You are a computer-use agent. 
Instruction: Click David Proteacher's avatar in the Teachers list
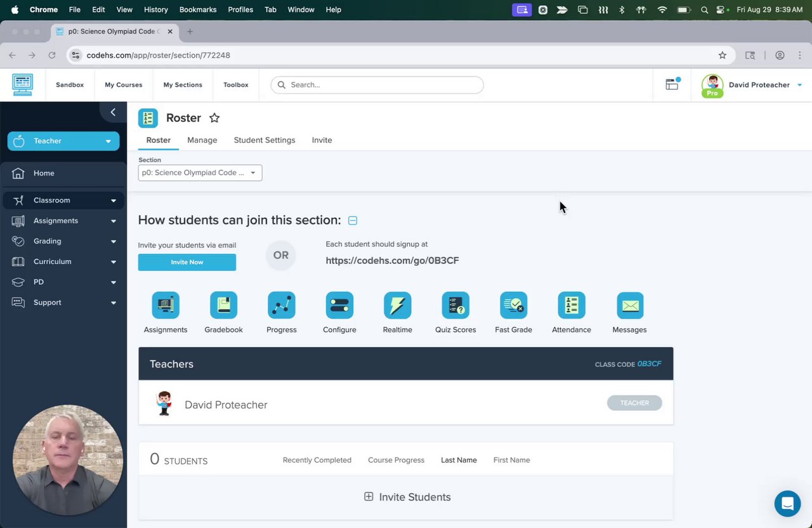(x=164, y=404)
